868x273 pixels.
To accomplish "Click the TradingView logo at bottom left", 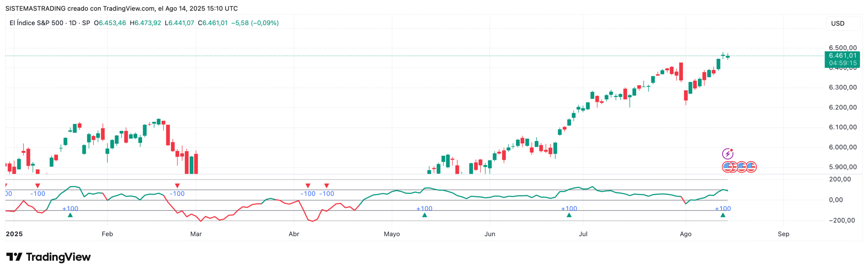I will [48, 257].
